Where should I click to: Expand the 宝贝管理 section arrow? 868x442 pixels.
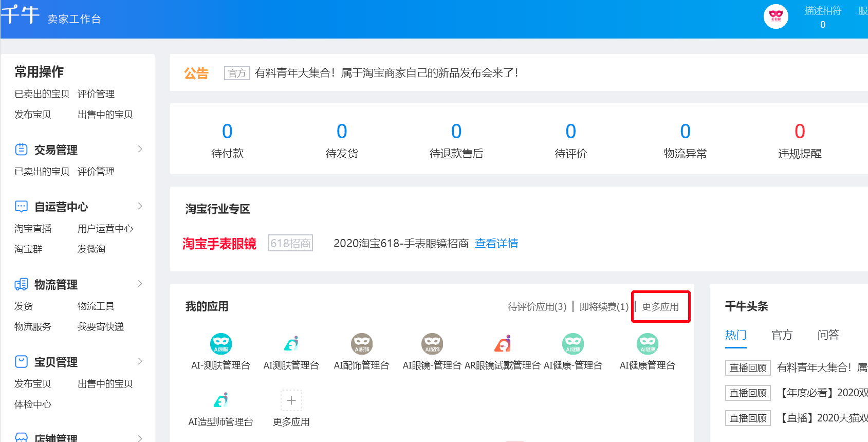coord(140,361)
